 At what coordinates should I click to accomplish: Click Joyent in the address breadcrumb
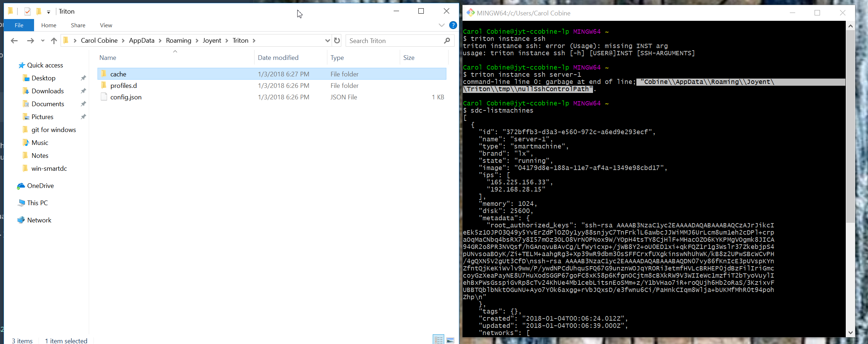(x=212, y=41)
